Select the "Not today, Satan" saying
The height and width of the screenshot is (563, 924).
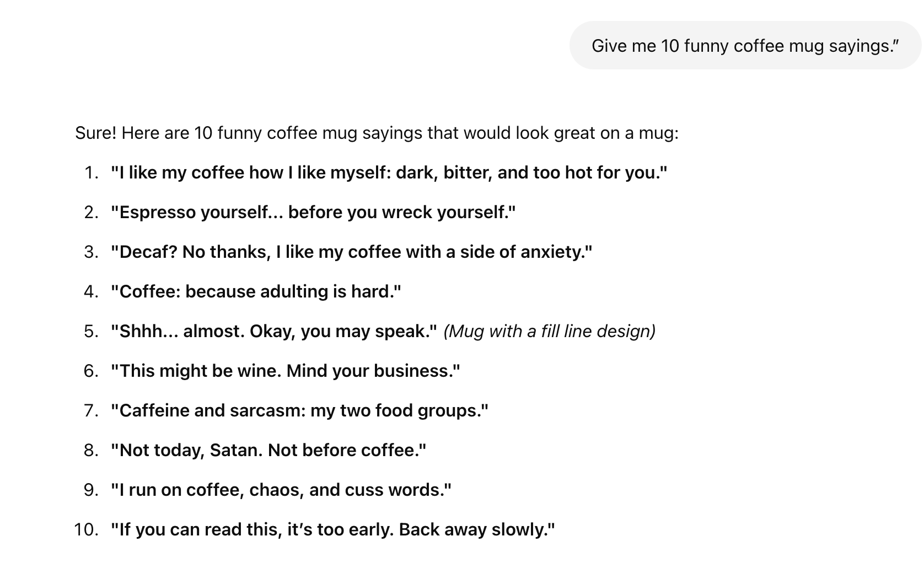click(268, 451)
